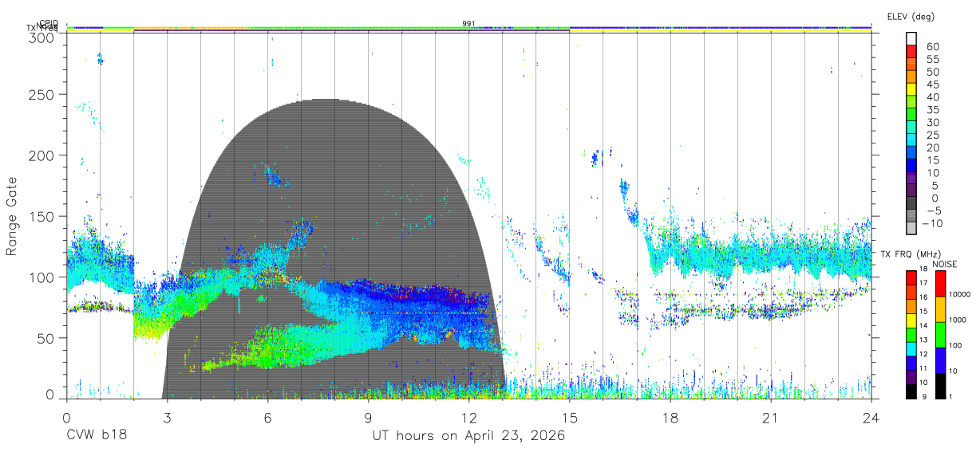
Task: Select the "CPID" label at the top left
Action: 49,24
